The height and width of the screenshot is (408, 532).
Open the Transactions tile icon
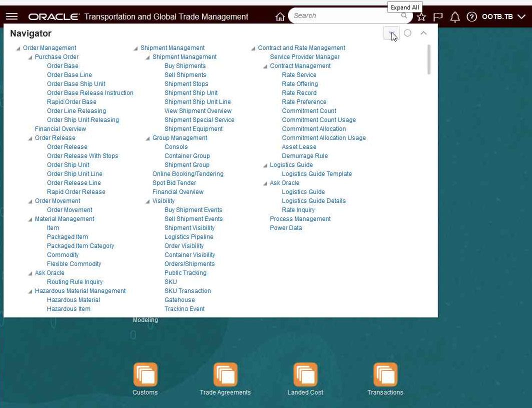click(385, 374)
